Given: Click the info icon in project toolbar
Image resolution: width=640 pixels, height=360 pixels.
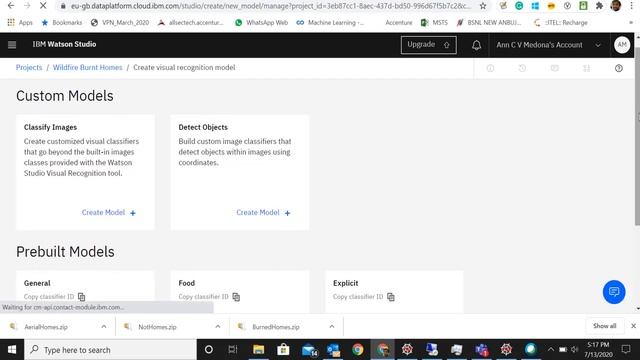Looking at the screenshot, I should point(490,69).
